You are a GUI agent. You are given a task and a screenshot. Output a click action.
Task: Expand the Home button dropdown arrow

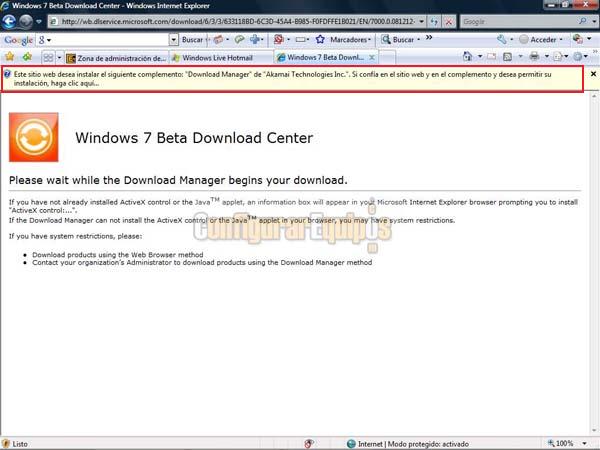[480, 57]
